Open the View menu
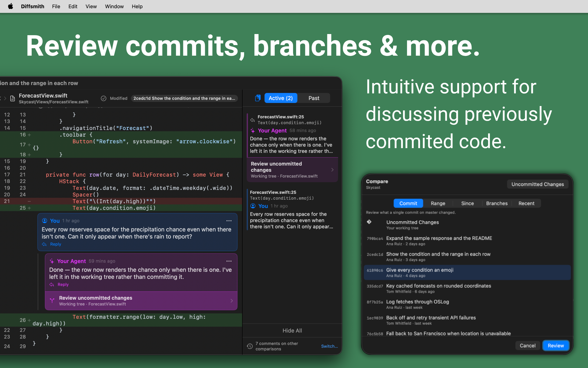Viewport: 588px width, 368px height. click(x=91, y=6)
